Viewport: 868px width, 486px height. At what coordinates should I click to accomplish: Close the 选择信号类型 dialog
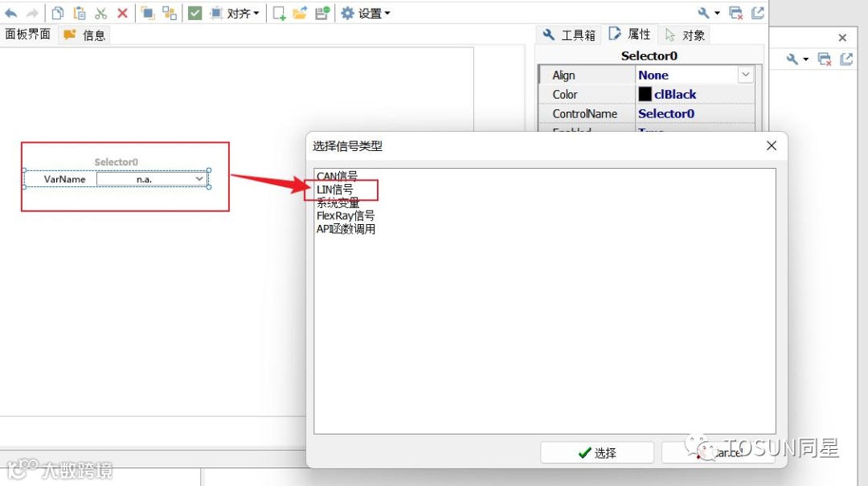click(771, 145)
